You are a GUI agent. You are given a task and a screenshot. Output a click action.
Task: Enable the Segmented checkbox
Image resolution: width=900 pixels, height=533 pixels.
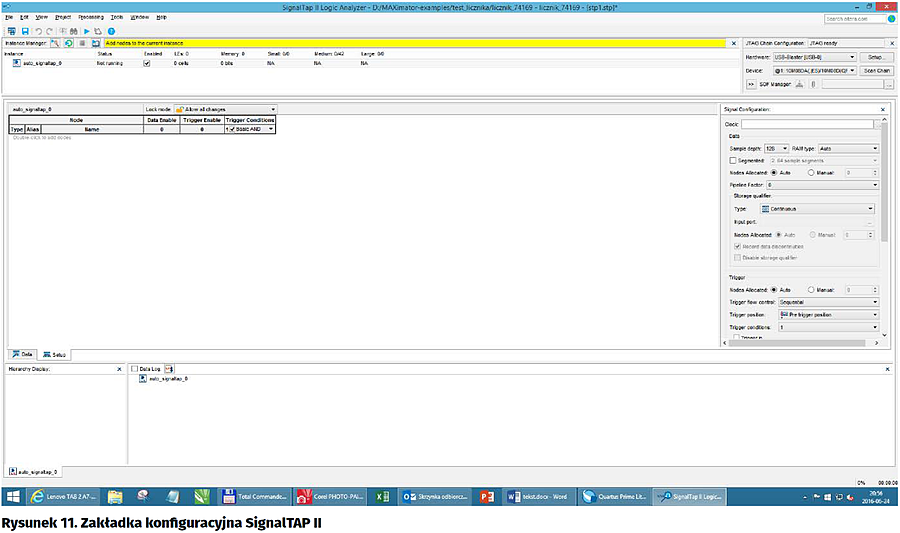click(733, 160)
